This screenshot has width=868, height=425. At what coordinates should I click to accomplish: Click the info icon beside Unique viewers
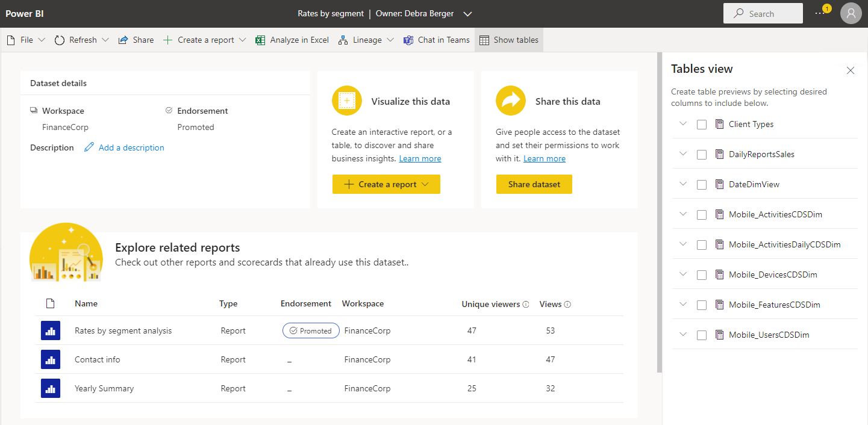point(526,305)
